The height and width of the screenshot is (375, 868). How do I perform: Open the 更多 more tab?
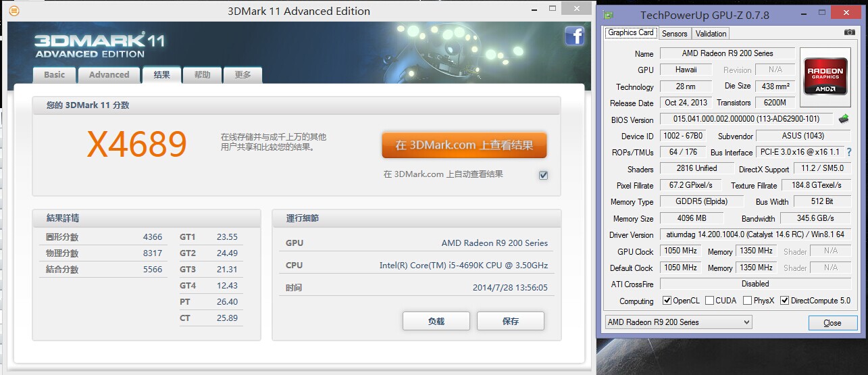coord(242,74)
